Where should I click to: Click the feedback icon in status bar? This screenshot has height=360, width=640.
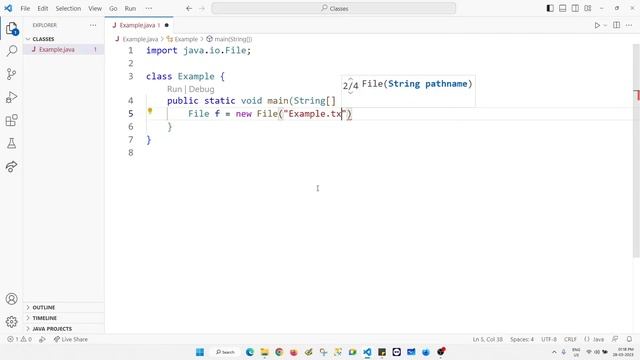tap(615, 339)
